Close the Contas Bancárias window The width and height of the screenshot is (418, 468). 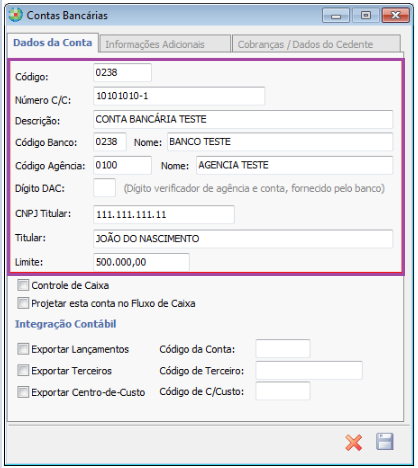click(396, 15)
